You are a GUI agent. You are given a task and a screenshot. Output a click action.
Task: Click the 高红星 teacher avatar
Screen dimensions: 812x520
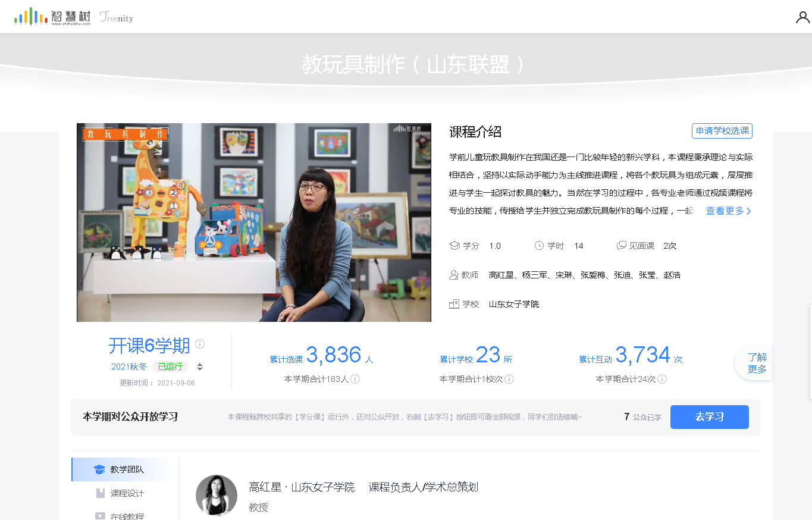[212, 495]
